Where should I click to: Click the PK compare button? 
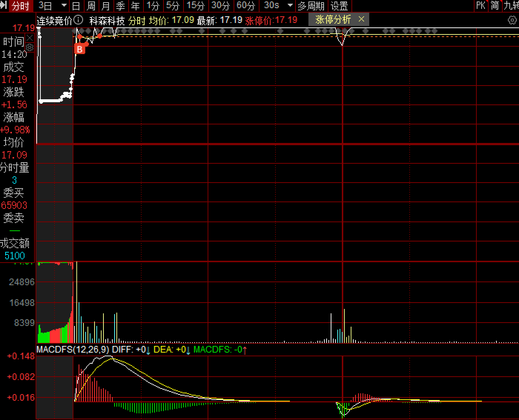(481, 6)
